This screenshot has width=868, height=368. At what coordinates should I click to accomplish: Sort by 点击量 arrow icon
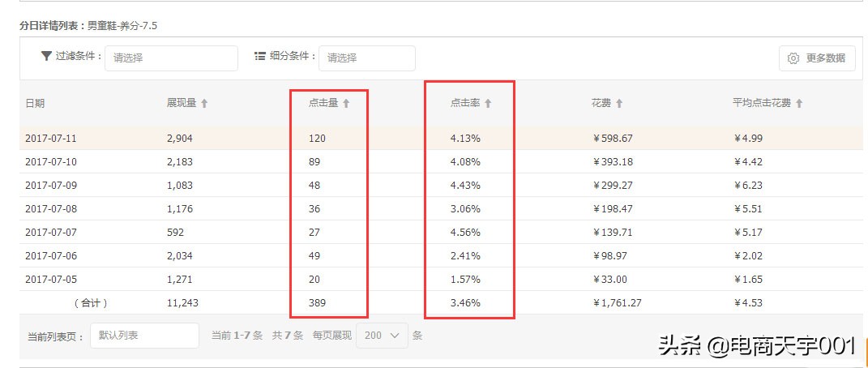click(346, 103)
